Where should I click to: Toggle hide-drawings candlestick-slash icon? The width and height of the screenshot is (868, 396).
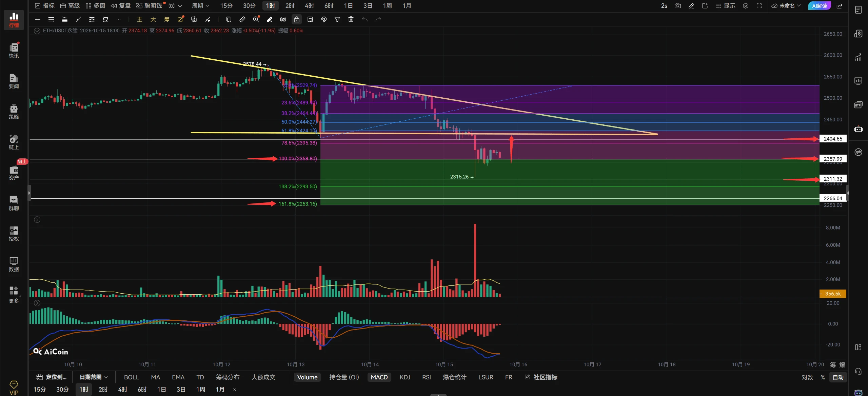[x=283, y=19]
